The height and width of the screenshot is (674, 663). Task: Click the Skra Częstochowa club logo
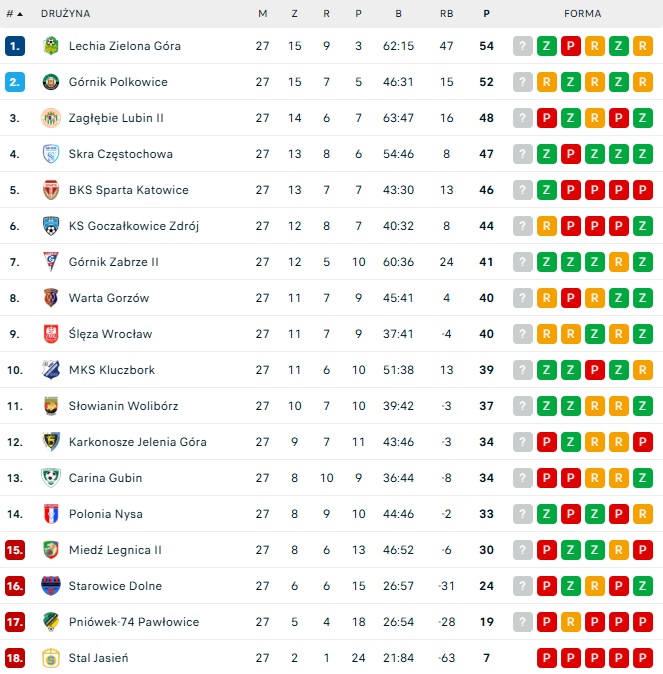pos(51,154)
